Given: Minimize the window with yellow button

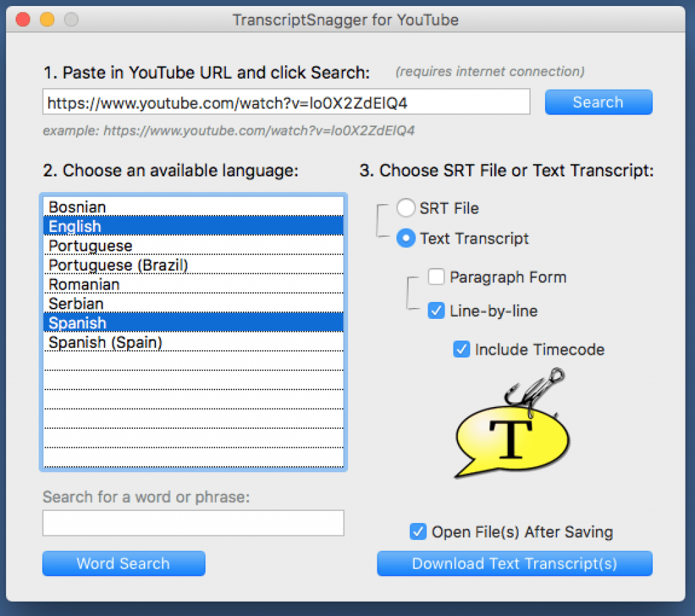Looking at the screenshot, I should [47, 20].
